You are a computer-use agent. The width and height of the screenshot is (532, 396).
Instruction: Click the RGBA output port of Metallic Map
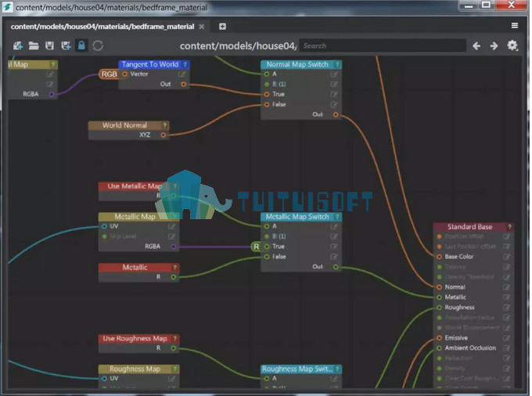[x=174, y=247]
